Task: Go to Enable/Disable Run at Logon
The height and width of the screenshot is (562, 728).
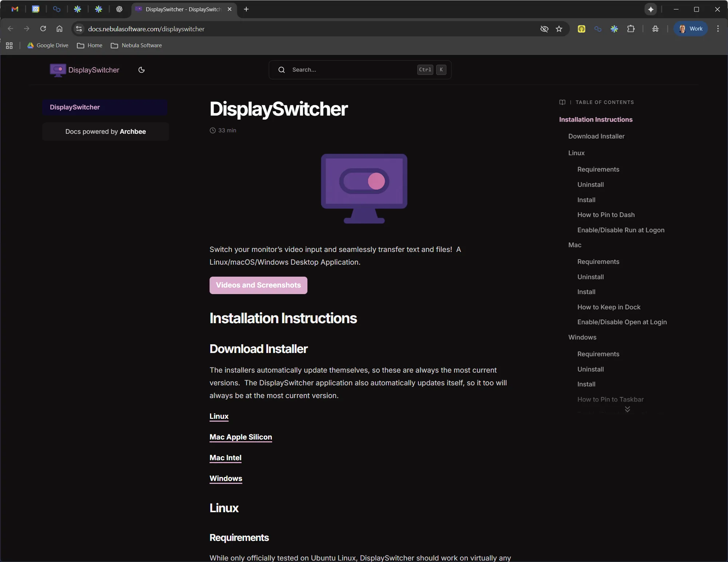Action: click(621, 230)
